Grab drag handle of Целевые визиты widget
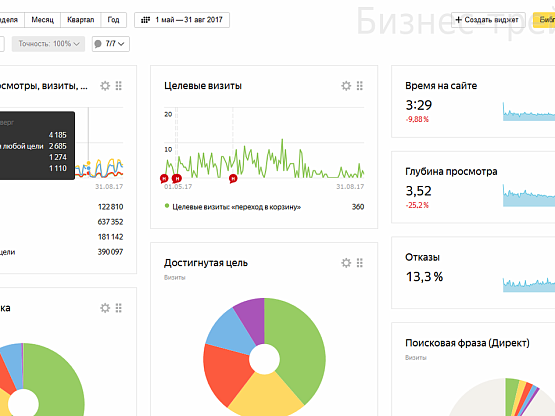Viewport: 555px width, 416px height. pyautogui.click(x=360, y=86)
